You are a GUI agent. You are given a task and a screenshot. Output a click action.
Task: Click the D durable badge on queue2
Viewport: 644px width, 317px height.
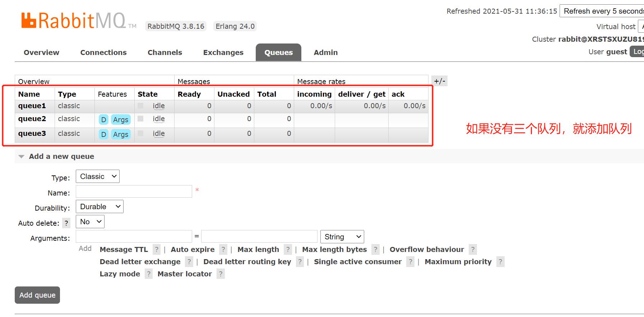103,120
